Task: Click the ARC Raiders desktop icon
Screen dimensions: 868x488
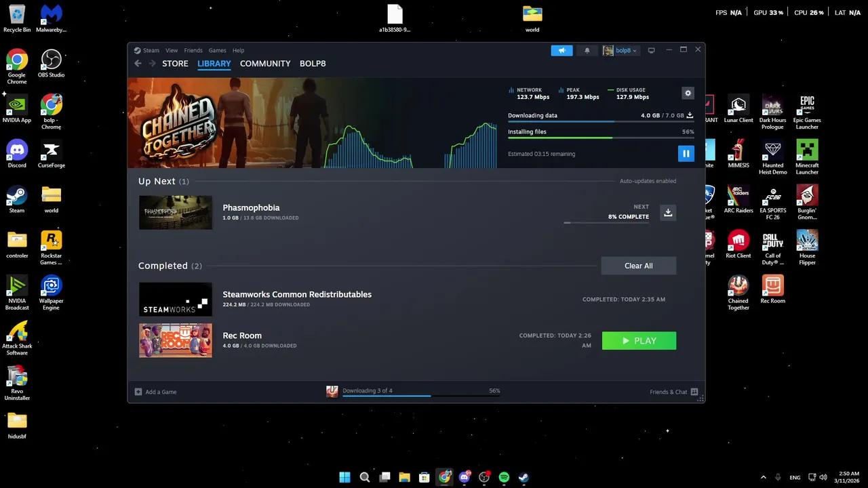Action: coord(738,200)
